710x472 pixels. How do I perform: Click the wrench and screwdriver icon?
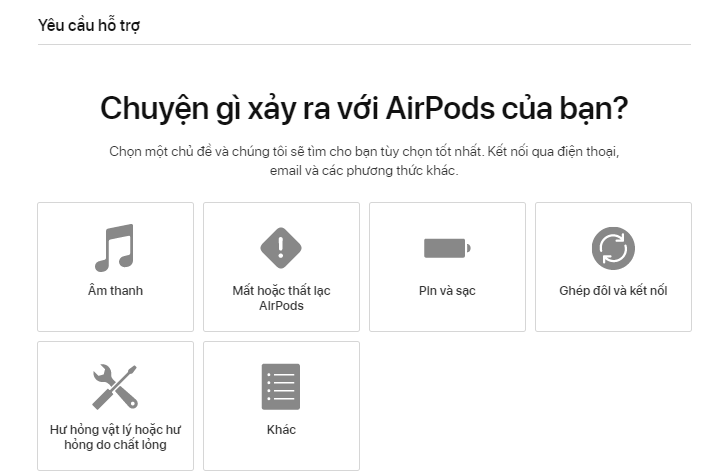(x=115, y=387)
